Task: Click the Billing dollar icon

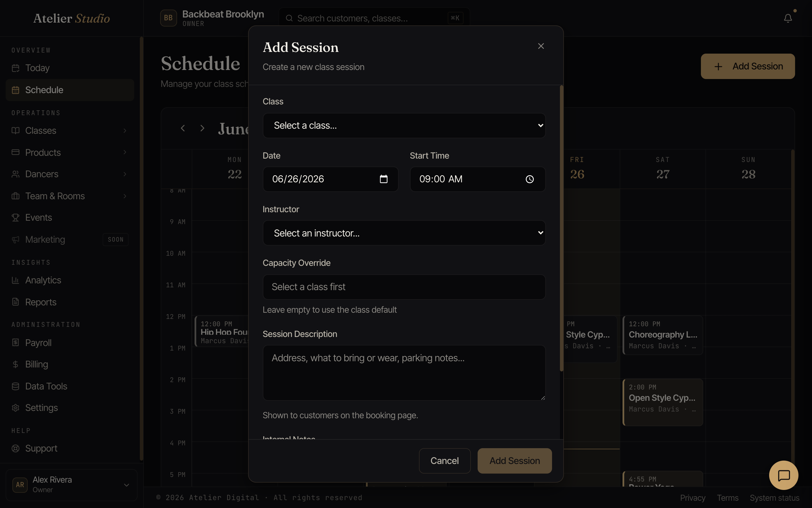Action: point(16,365)
